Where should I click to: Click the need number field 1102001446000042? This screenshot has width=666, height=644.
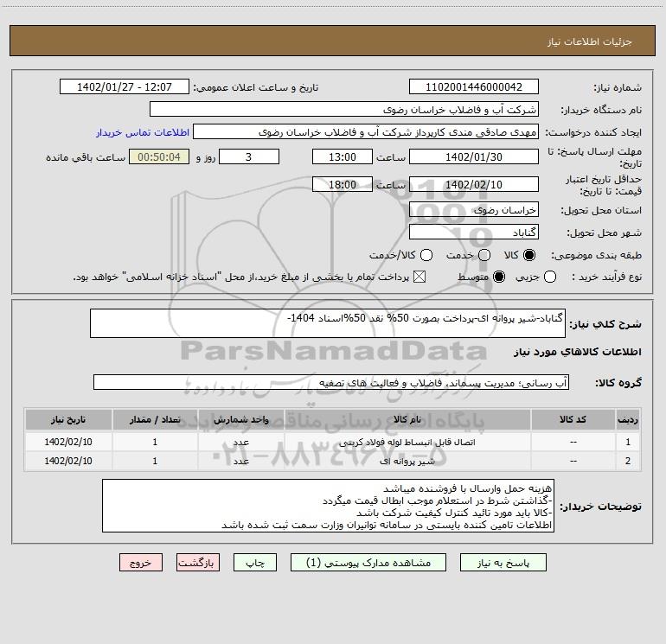474,86
